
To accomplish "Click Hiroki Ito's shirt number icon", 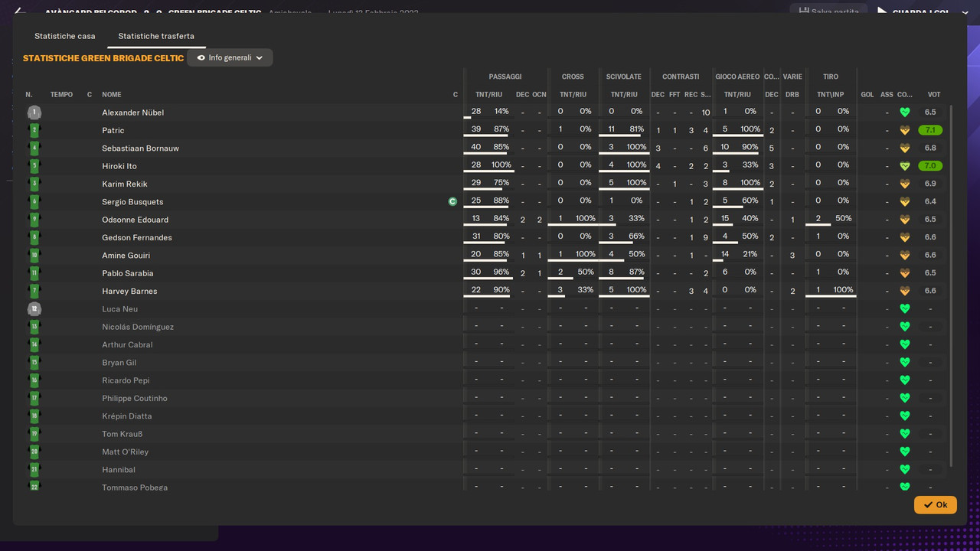I will pos(34,166).
